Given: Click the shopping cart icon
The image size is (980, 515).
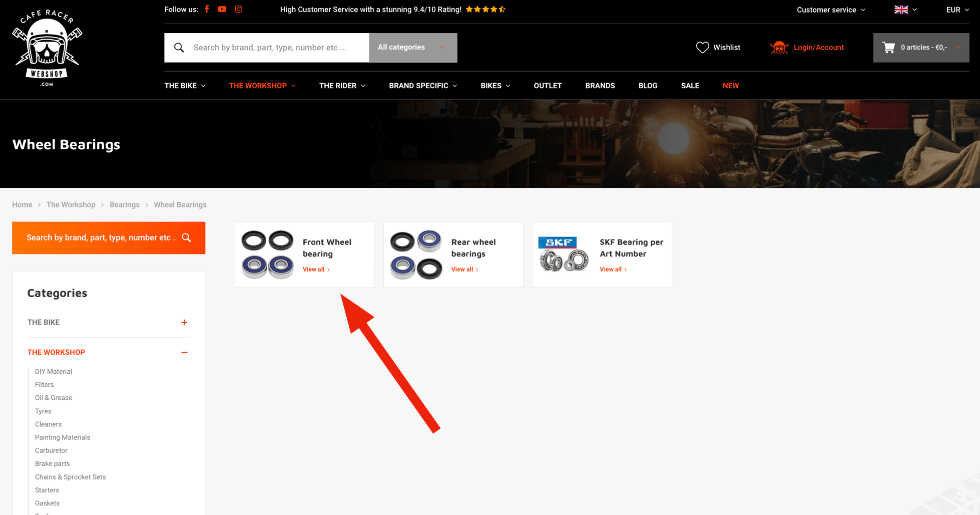Looking at the screenshot, I should [889, 47].
